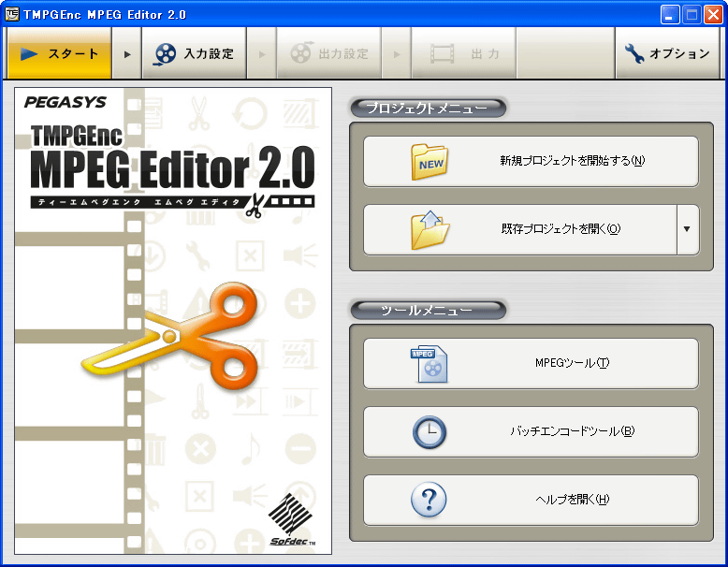This screenshot has width=728, height=567.
Task: Click the MPEG file icon
Action: tap(429, 364)
